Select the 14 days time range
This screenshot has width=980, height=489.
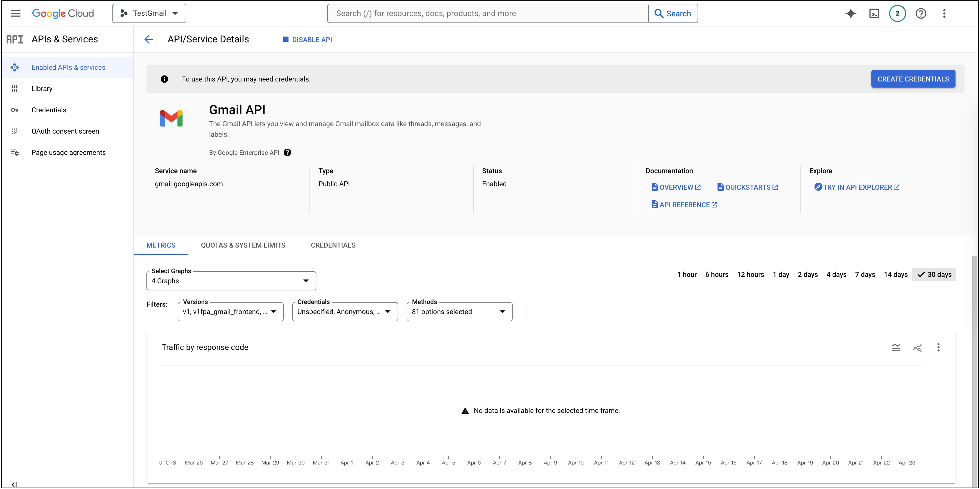[896, 274]
